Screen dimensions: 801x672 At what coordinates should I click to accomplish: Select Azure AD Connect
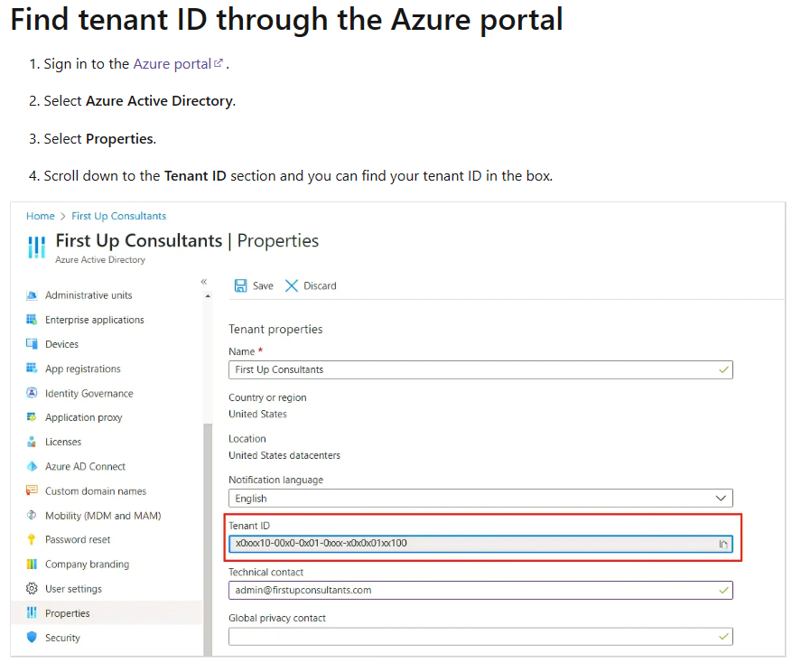click(x=81, y=466)
